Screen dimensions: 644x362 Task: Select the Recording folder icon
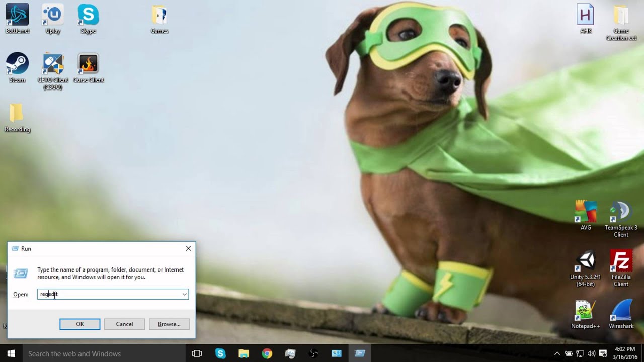[17, 117]
